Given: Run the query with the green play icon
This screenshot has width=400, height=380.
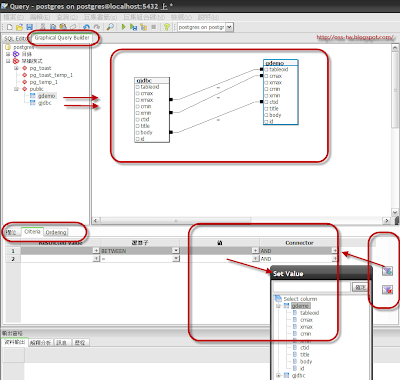Looking at the screenshot, I should pos(123,27).
